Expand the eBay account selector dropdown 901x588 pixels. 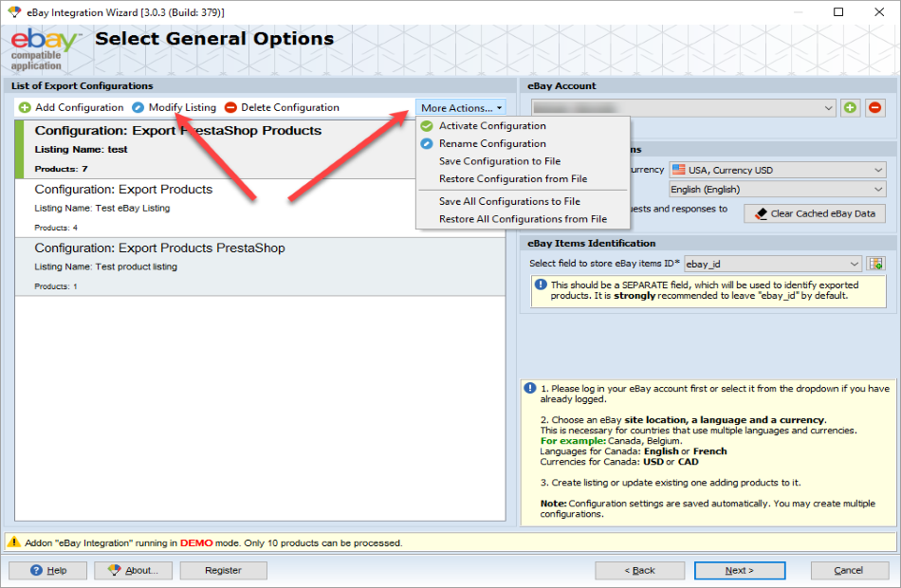tap(828, 107)
